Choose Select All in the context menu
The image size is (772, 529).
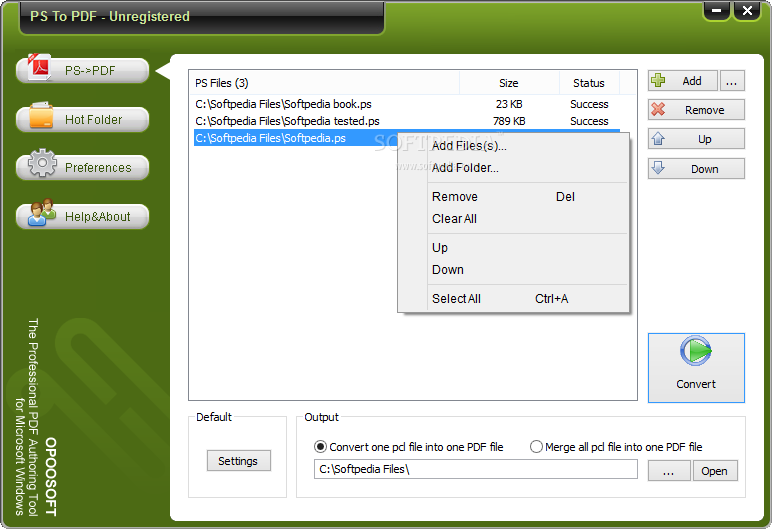pyautogui.click(x=514, y=298)
